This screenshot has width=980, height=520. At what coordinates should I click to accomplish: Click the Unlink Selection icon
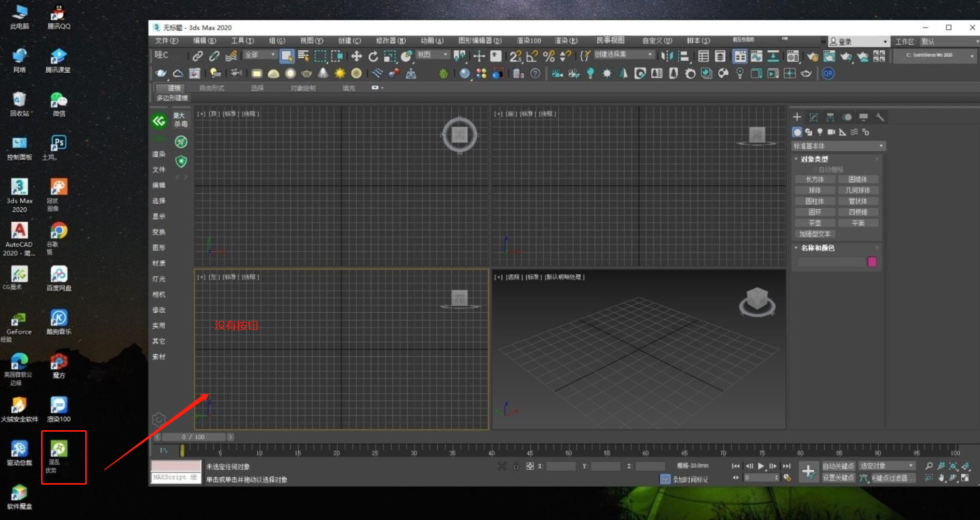click(214, 56)
